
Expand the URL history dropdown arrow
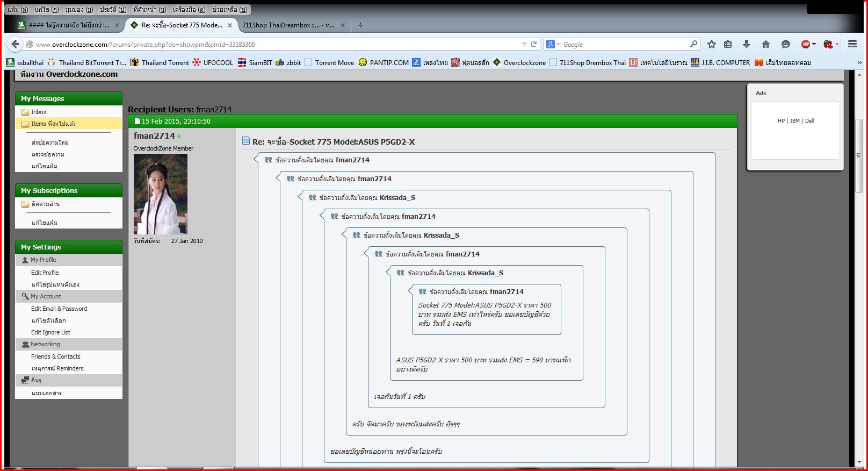click(x=524, y=44)
